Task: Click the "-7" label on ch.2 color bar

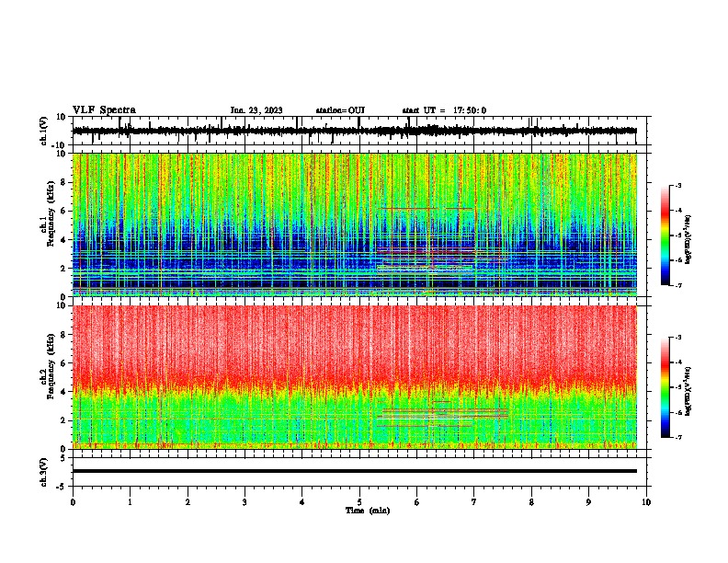Action: click(x=678, y=437)
